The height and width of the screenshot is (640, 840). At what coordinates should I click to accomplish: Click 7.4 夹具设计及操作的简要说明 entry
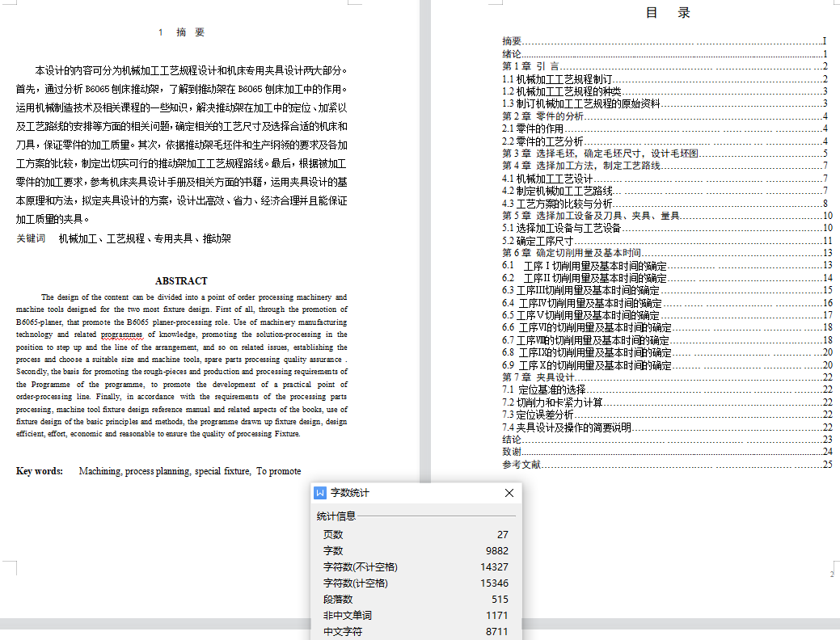pyautogui.click(x=667, y=427)
